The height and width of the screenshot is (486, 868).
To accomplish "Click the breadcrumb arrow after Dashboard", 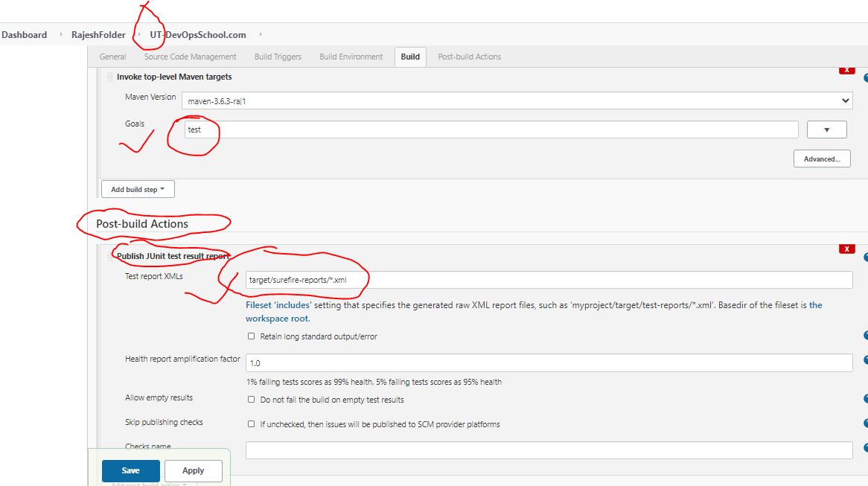I will [61, 35].
